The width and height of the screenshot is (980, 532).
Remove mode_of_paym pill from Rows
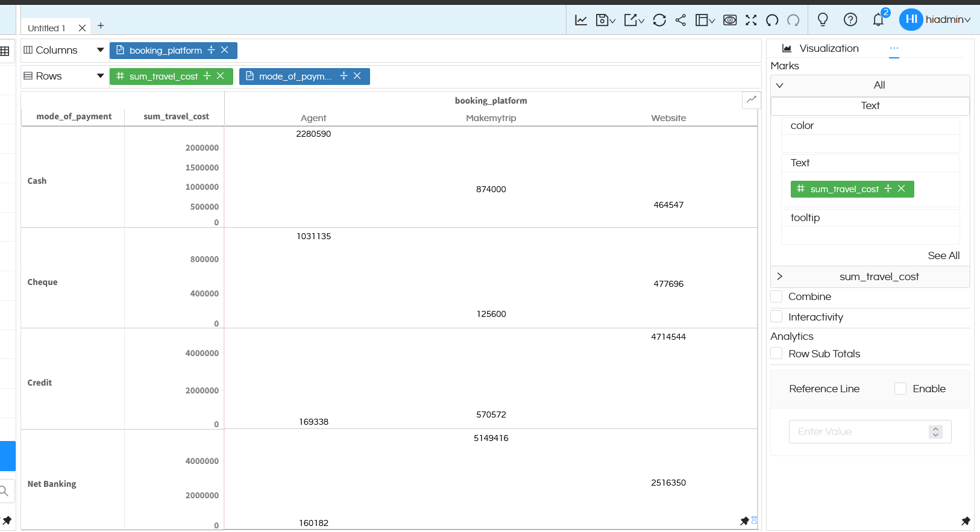[x=357, y=76]
